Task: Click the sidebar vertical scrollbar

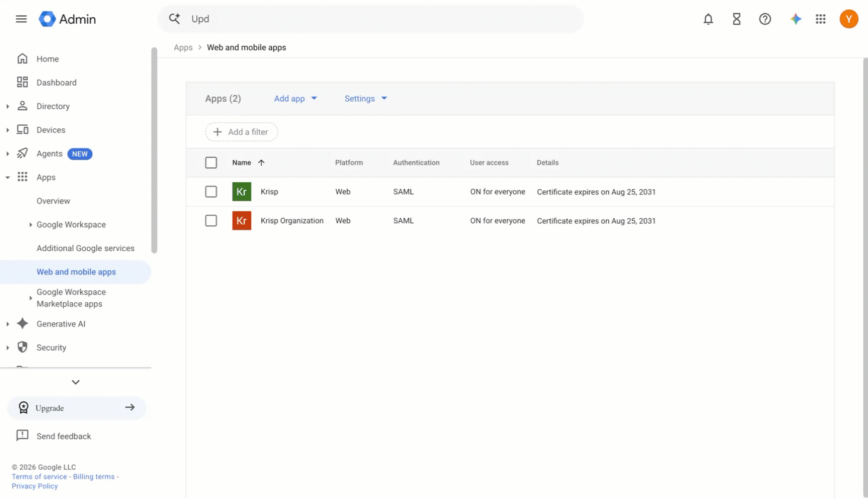Action: coord(154,150)
